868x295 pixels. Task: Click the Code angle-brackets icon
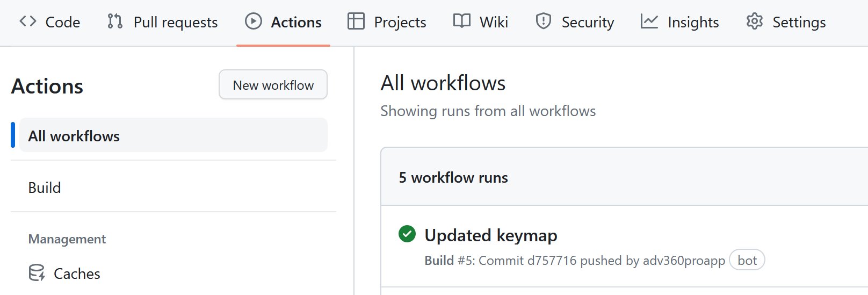28,21
